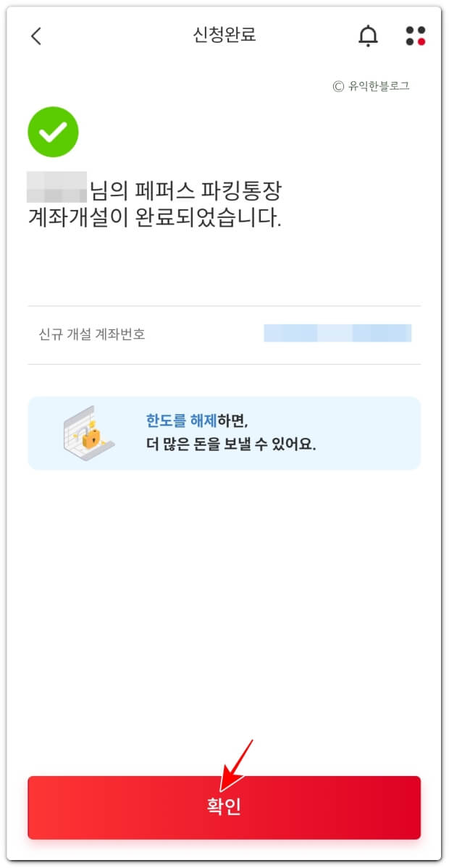
Task: Click the 계좌개설이 완료되었습니다 message
Action: point(155,218)
